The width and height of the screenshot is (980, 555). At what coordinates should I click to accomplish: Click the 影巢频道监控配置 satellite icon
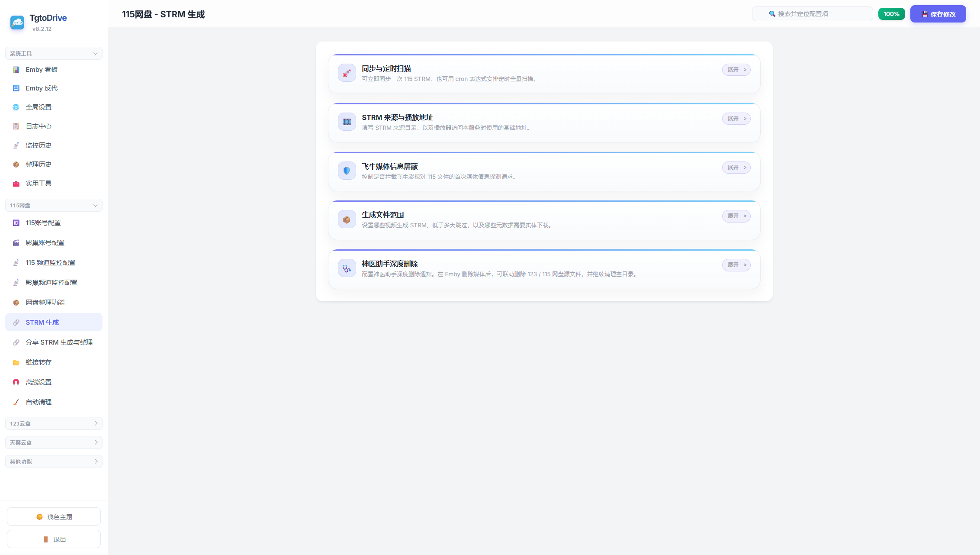click(16, 283)
